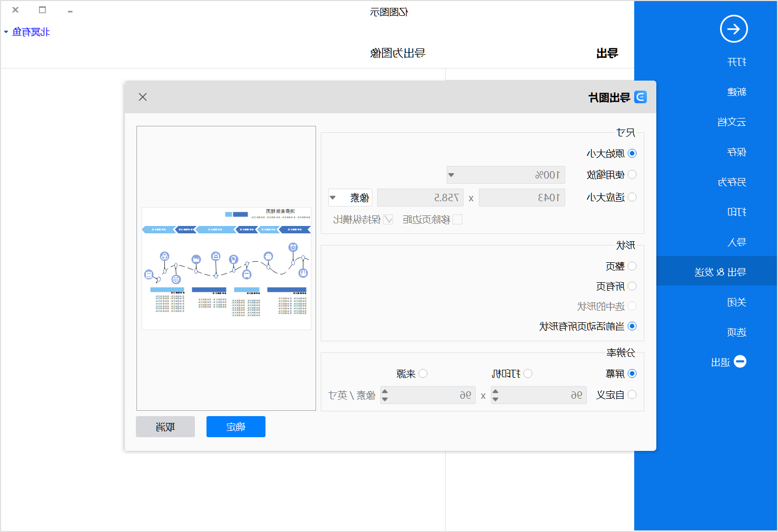The image size is (778, 532).
Task: Increase second resolution spinner beside 像素/英寸
Action: click(385, 391)
